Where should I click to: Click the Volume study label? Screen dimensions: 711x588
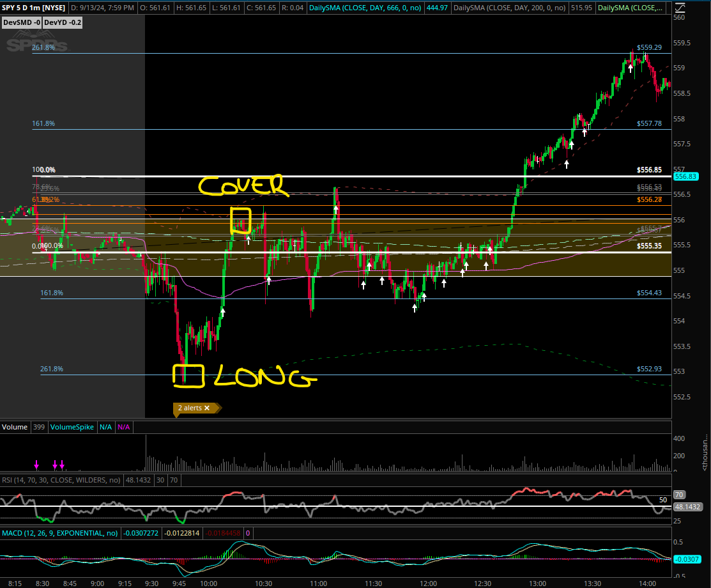pyautogui.click(x=15, y=427)
